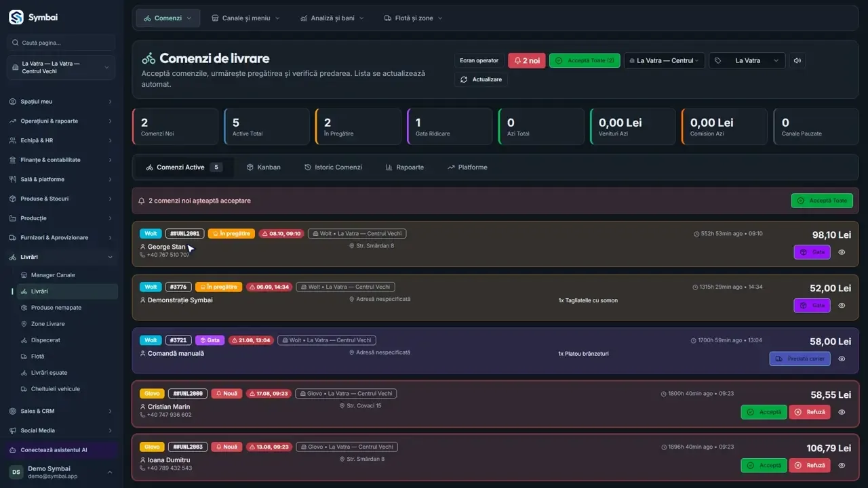This screenshot has width=868, height=488.
Task: Open the La Vatra — Centrul location dropdown
Action: coord(664,60)
